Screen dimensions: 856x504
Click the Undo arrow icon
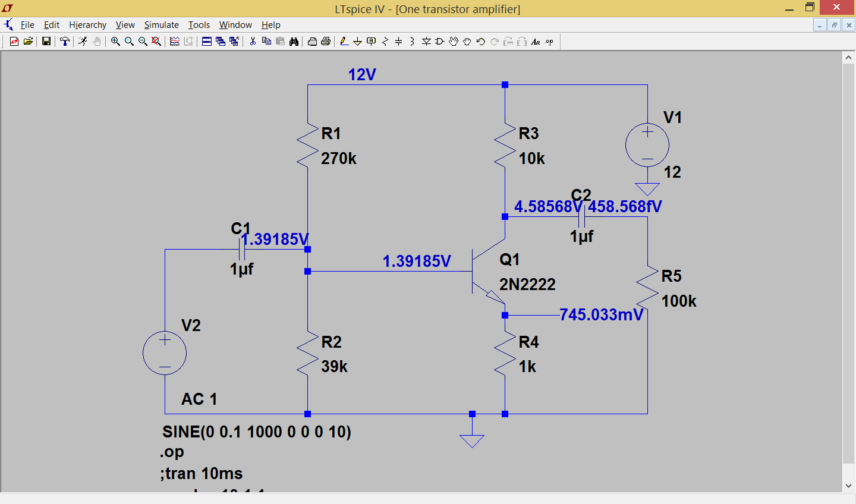pos(481,42)
